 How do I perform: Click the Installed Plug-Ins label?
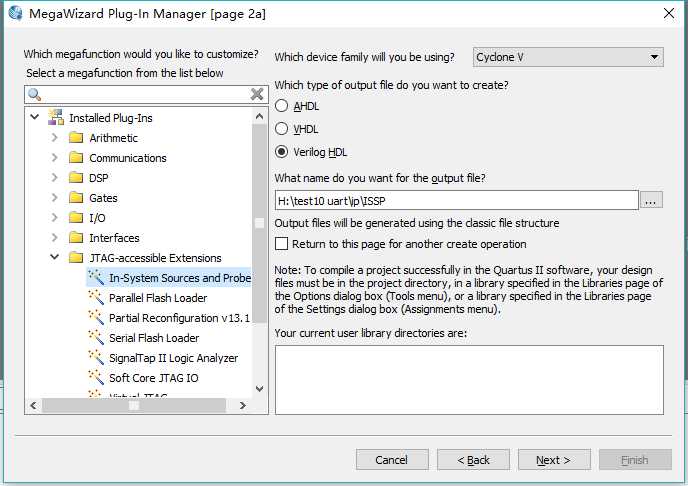pos(111,118)
